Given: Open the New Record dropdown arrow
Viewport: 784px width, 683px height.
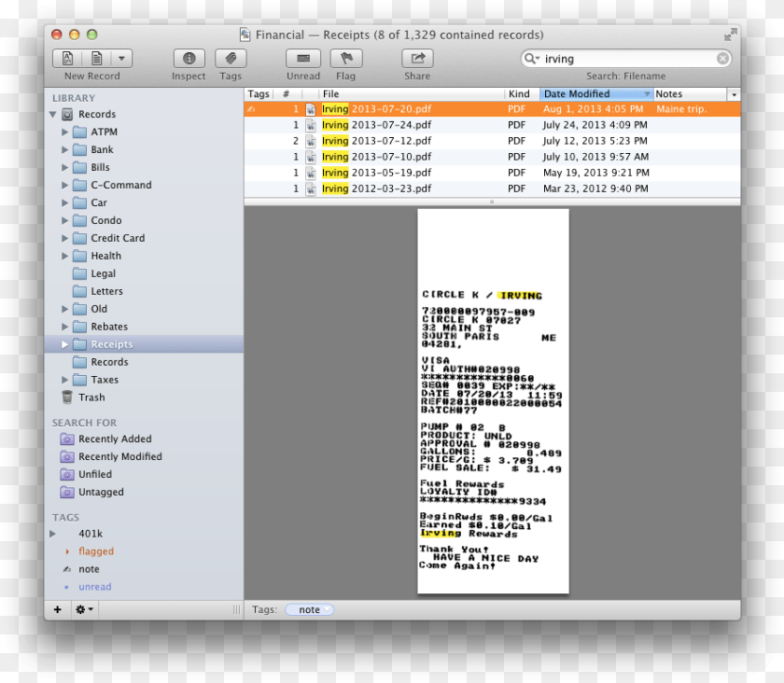Looking at the screenshot, I should 121,59.
